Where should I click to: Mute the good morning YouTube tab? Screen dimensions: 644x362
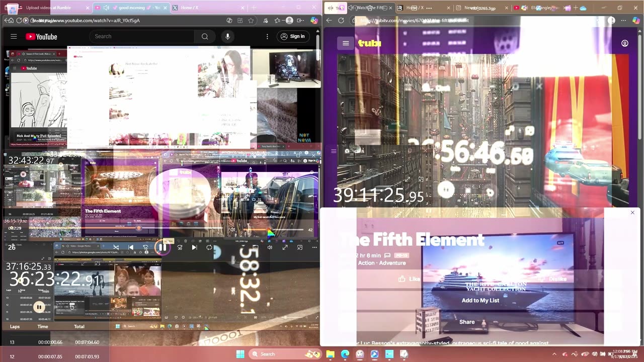coord(106,8)
